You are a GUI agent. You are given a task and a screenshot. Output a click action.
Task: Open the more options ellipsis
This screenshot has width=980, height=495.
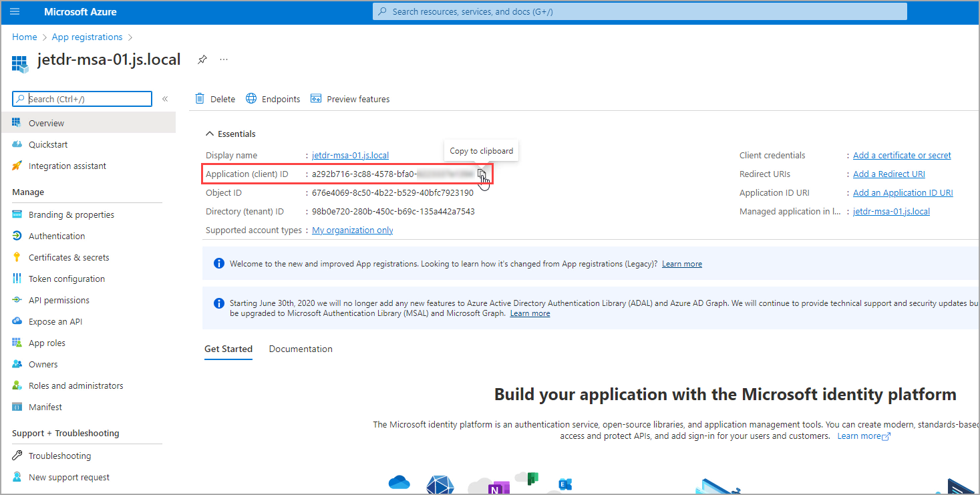coord(224,59)
